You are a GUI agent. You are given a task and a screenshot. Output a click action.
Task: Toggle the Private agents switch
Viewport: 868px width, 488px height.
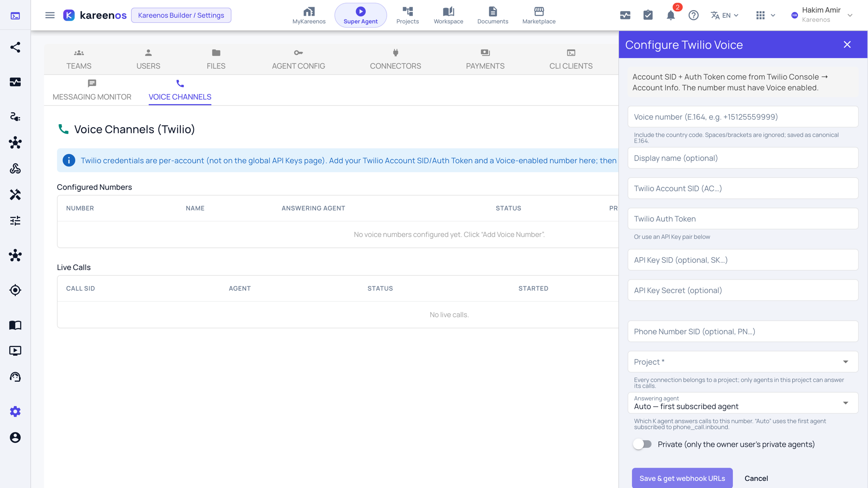coord(642,444)
